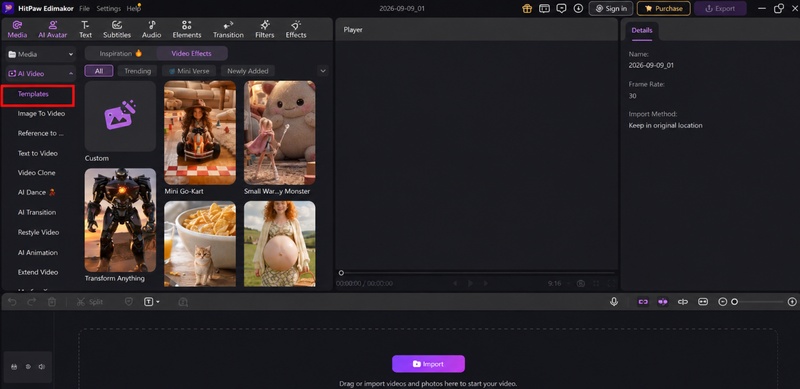Toggle the magnetic snapping button
Image resolution: width=800 pixels, height=389 pixels.
click(663, 302)
